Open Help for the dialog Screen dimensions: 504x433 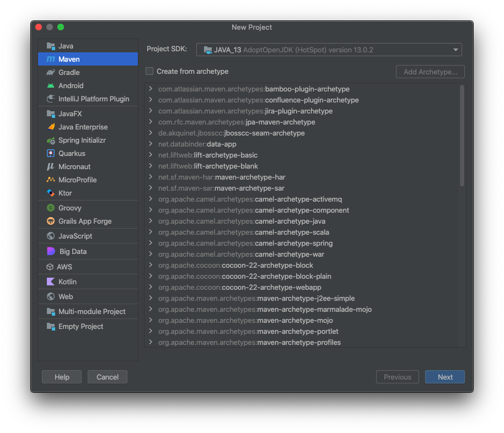pos(62,377)
